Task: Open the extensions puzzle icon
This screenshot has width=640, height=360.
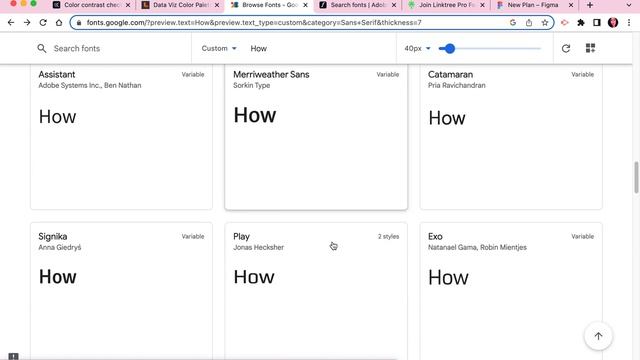Action: (x=581, y=22)
